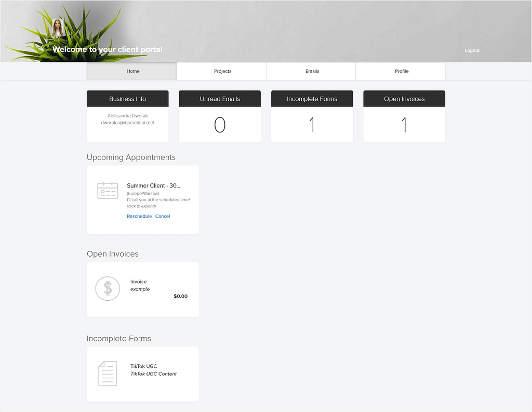Click the dollar sign invoice icon

[x=108, y=288]
